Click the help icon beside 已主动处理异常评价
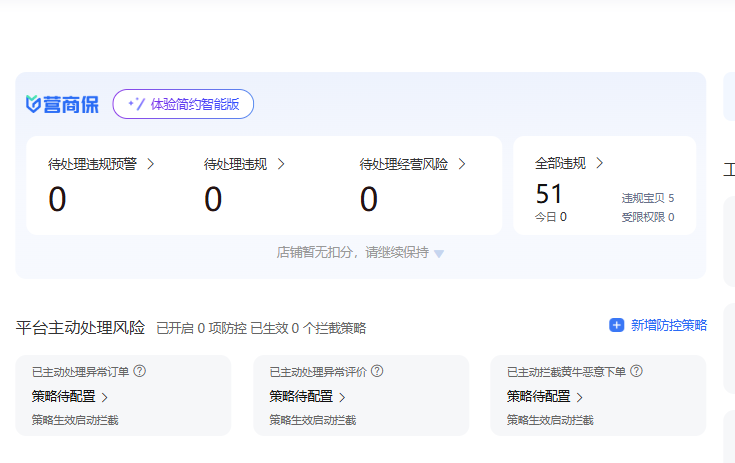735x463 pixels. point(377,371)
